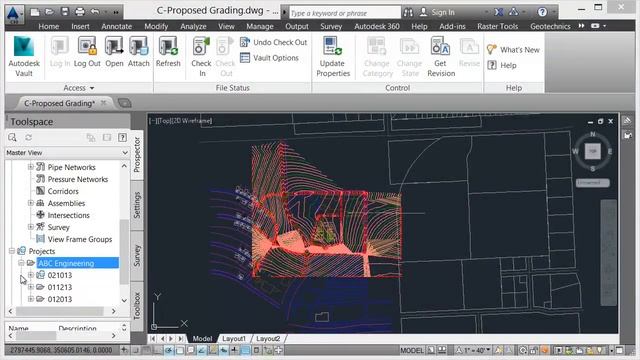Click the Plot printer icon

[80, 12]
